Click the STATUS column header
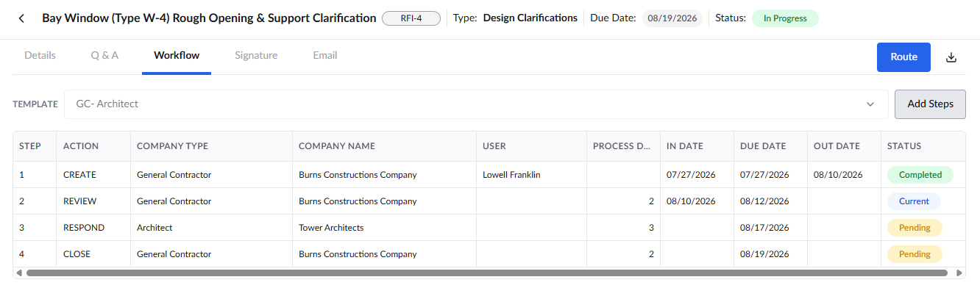This screenshot has width=980, height=288. (923, 146)
